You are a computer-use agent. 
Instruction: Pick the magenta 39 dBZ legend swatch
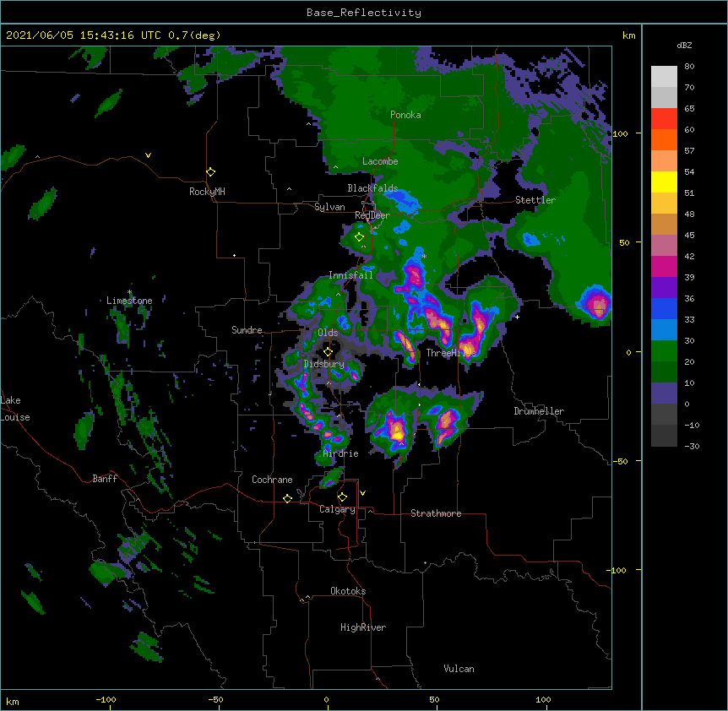(x=664, y=266)
